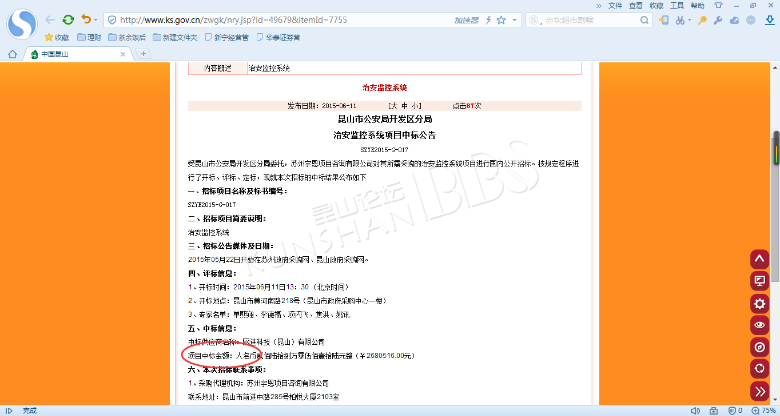
Task: Bookmark this page with the star icon
Action: pos(501,20)
